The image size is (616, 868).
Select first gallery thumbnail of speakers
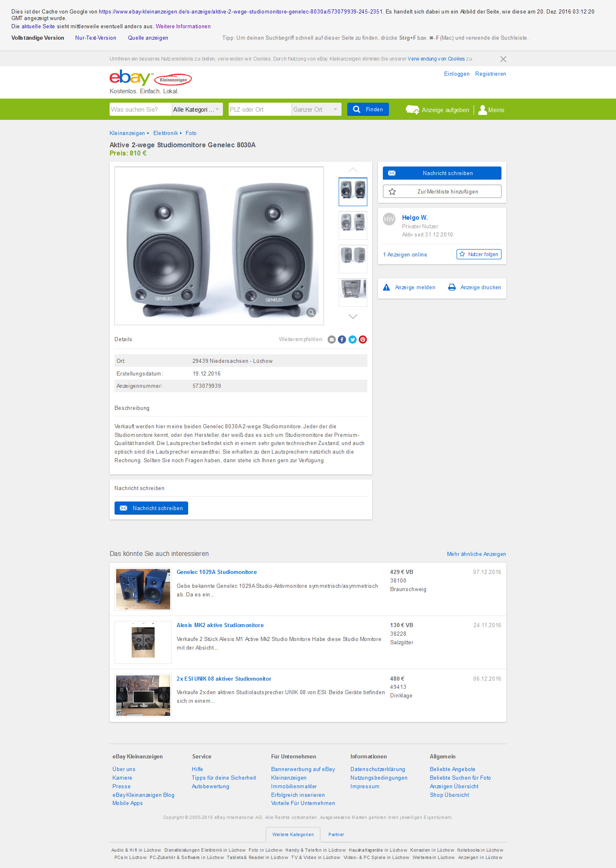click(353, 192)
